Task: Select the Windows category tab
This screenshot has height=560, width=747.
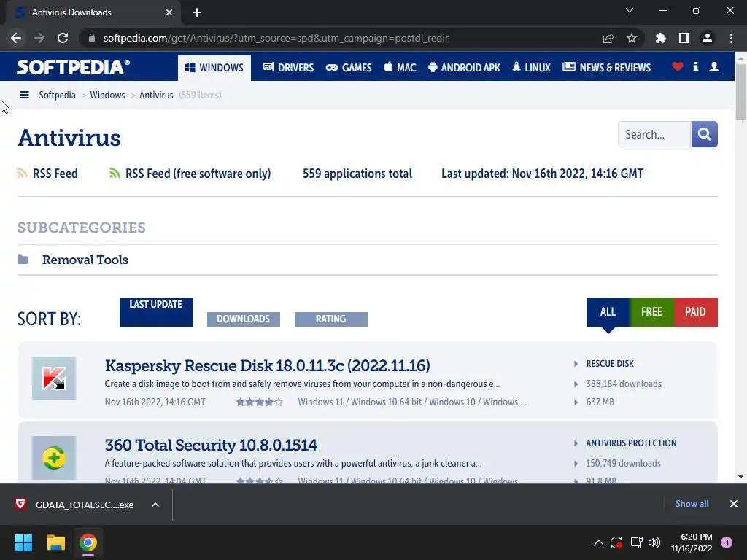Action: [214, 68]
